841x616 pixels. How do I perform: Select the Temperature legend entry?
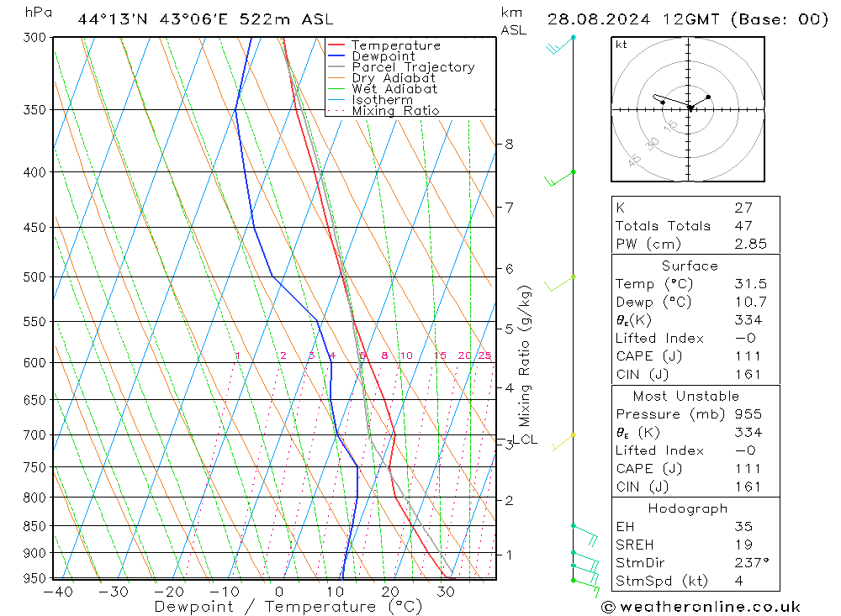pyautogui.click(x=396, y=45)
